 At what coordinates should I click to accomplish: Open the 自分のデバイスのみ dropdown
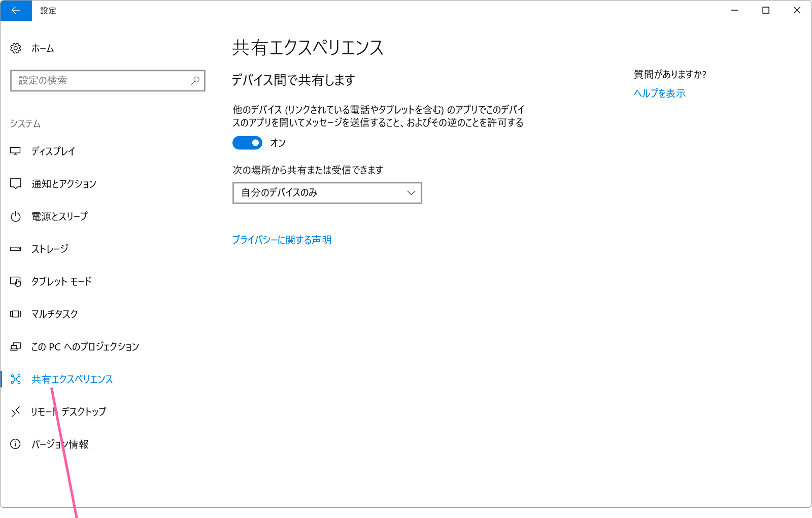point(327,193)
